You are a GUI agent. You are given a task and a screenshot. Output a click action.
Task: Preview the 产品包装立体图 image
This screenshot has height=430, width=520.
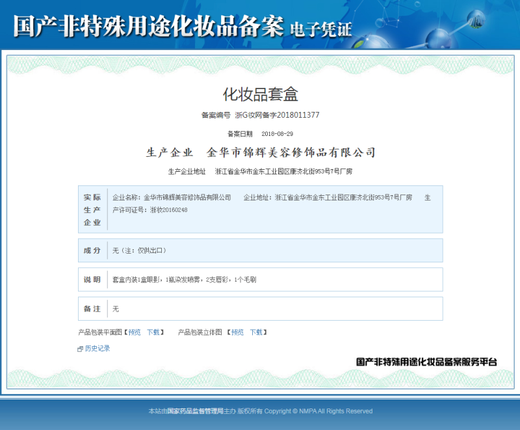237,332
